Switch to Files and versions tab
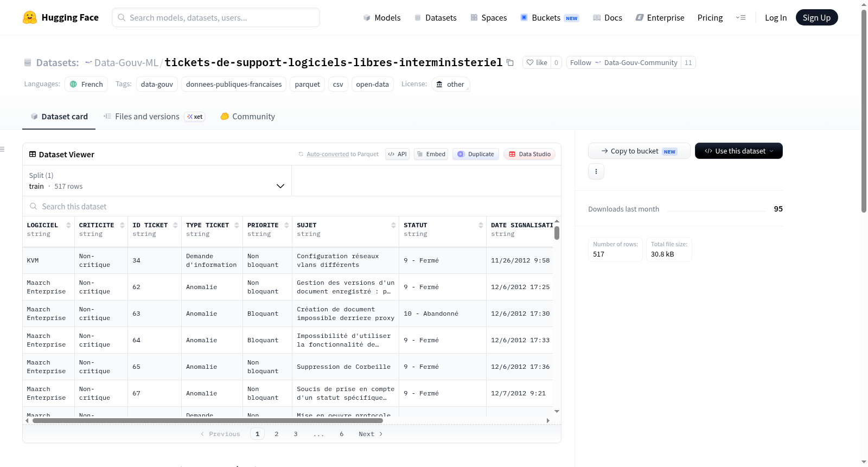Image resolution: width=868 pixels, height=467 pixels. click(x=154, y=117)
